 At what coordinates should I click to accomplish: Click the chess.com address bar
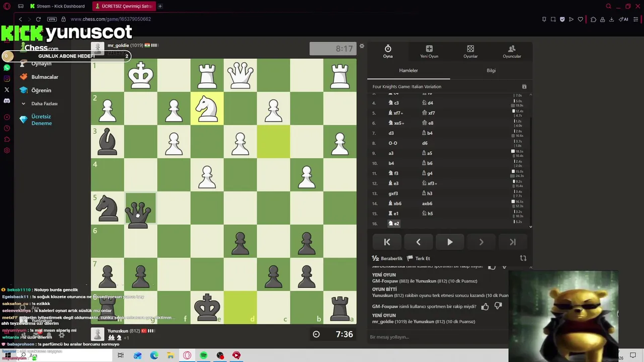click(111, 19)
